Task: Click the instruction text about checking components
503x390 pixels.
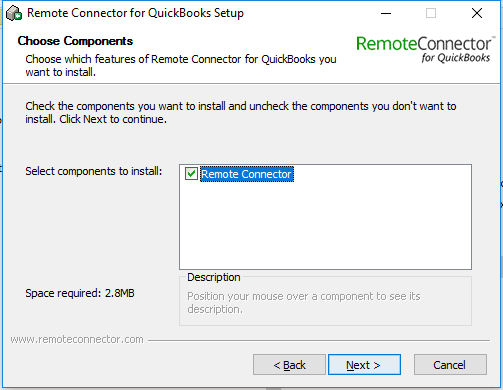Action: pyautogui.click(x=241, y=112)
